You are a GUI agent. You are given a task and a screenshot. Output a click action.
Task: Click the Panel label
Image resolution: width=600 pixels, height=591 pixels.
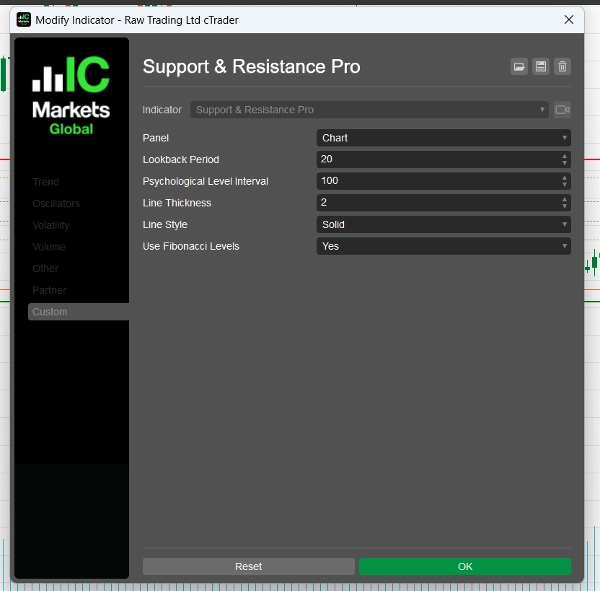point(155,138)
